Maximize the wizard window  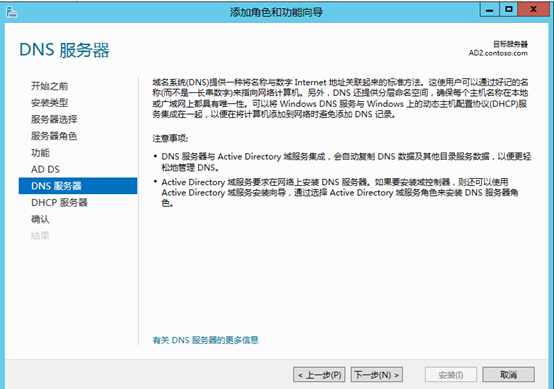[509, 10]
